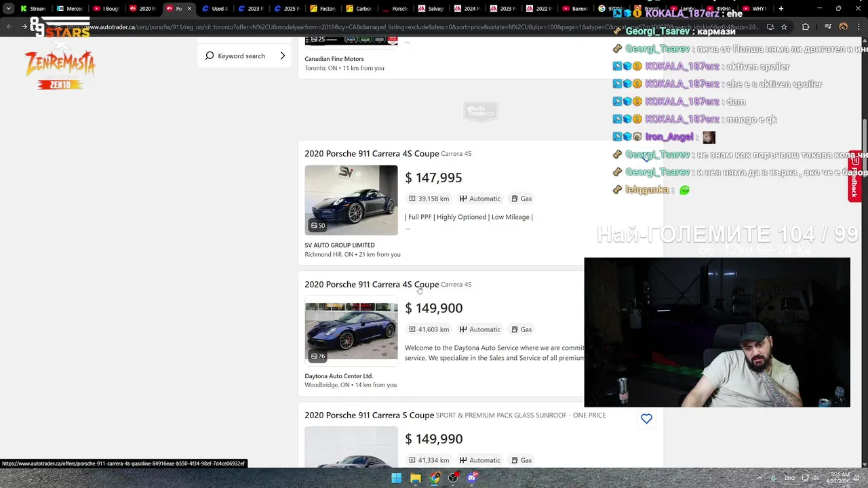Open the red Feedback side tab
Image resolution: width=868 pixels, height=488 pixels.
click(854, 176)
